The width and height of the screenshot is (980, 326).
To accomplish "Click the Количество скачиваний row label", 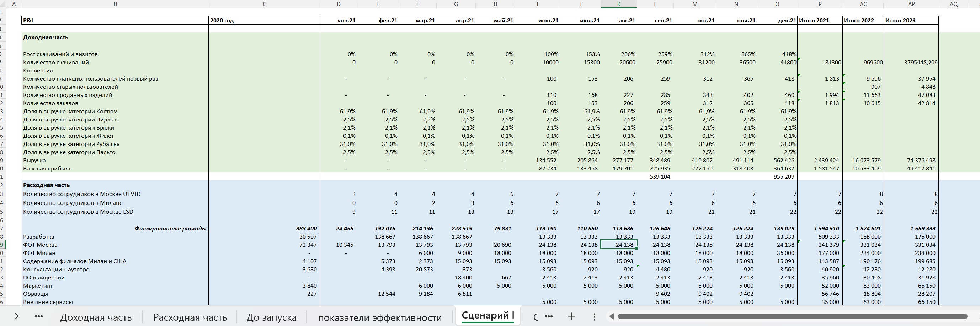I will [x=56, y=62].
